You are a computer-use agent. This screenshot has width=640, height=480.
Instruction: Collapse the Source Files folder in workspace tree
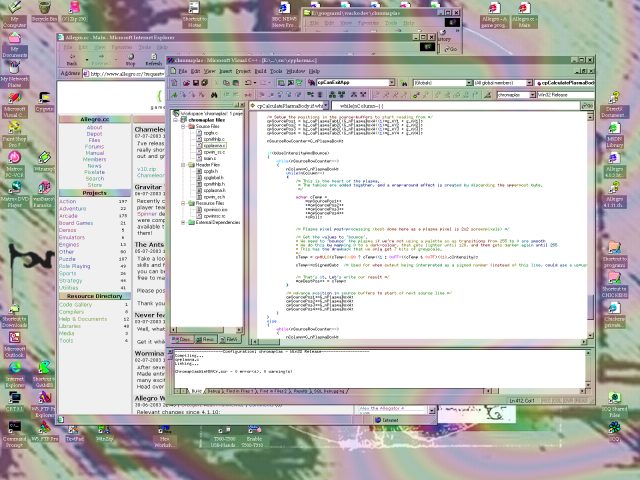pos(183,127)
